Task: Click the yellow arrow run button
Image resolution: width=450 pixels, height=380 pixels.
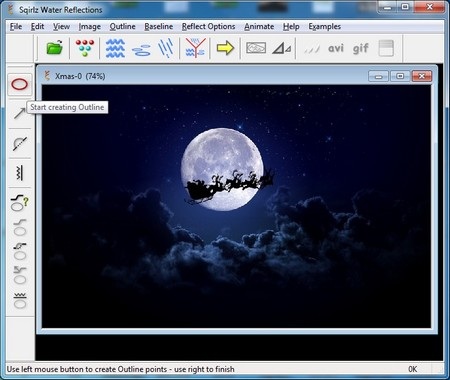Action: click(x=225, y=48)
